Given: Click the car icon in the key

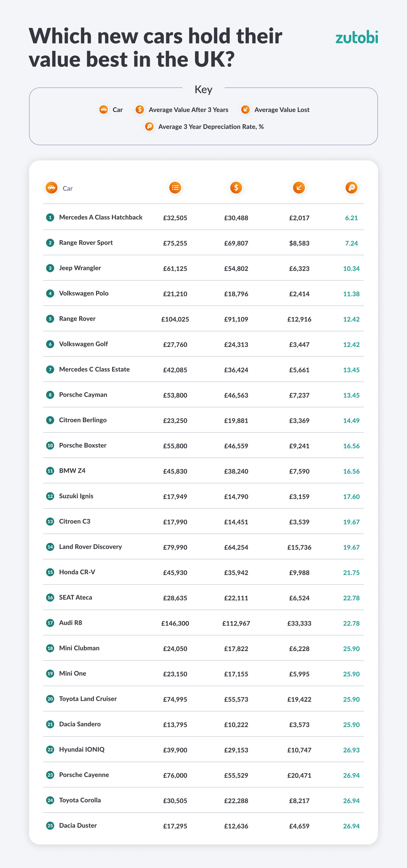Looking at the screenshot, I should [103, 109].
